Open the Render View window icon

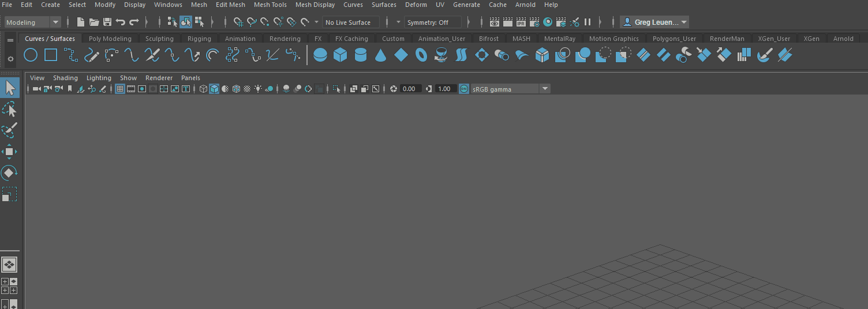coord(495,22)
